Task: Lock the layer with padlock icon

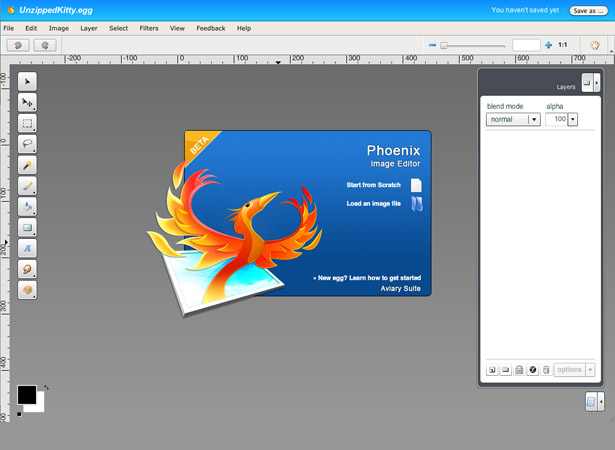Action: tap(519, 370)
